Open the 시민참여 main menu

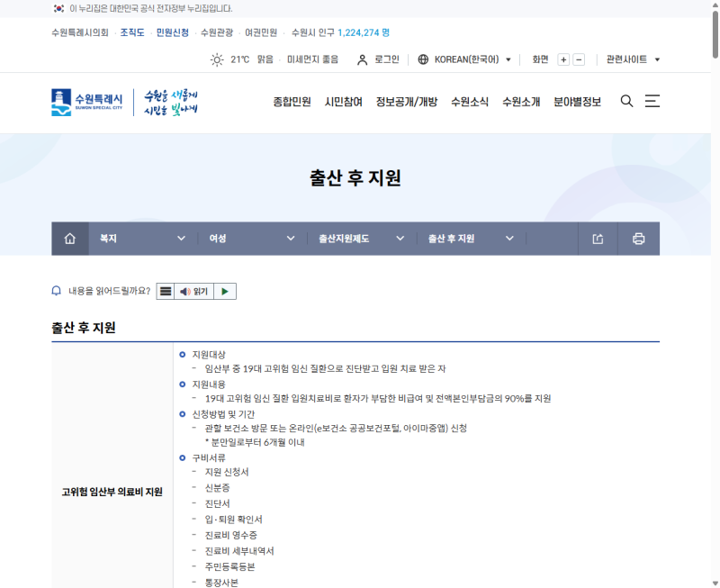click(x=344, y=102)
